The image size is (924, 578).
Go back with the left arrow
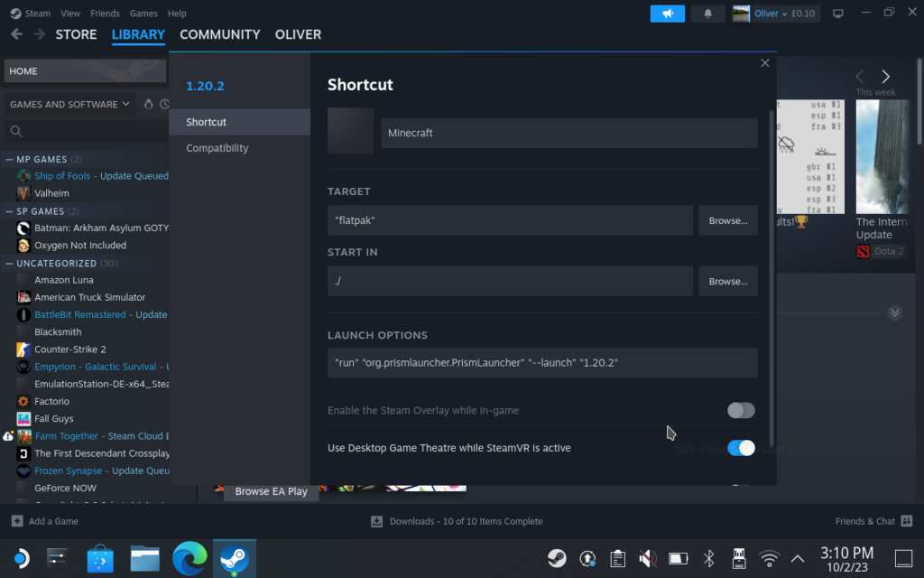point(16,34)
